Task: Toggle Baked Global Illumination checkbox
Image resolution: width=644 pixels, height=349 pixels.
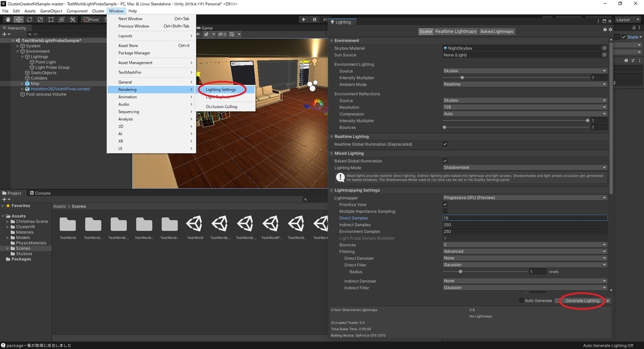Action: (x=445, y=161)
